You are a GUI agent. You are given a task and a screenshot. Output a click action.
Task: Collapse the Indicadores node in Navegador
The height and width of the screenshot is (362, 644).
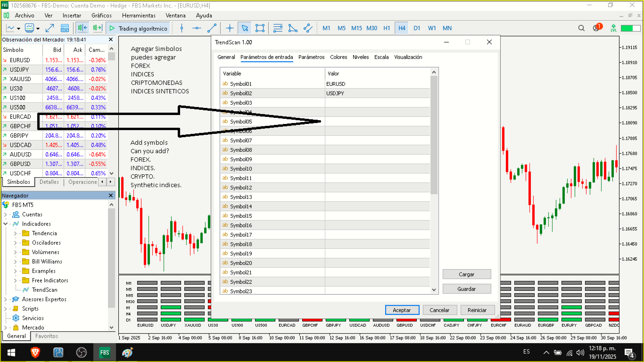[x=6, y=224]
